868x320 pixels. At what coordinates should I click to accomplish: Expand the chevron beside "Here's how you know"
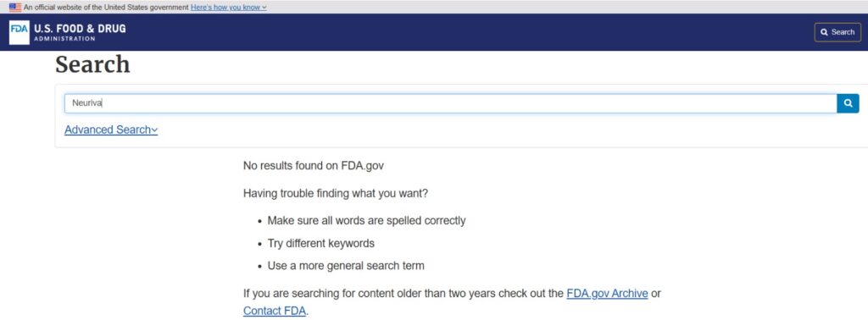click(264, 8)
